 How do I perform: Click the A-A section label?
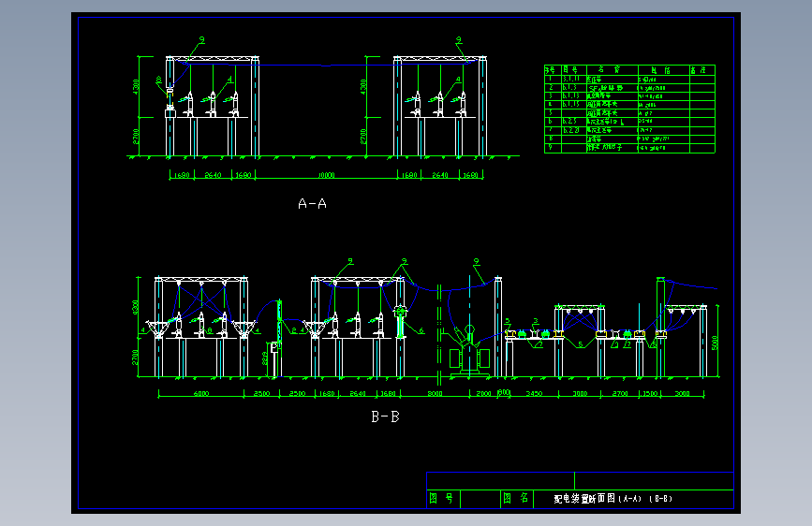click(312, 204)
